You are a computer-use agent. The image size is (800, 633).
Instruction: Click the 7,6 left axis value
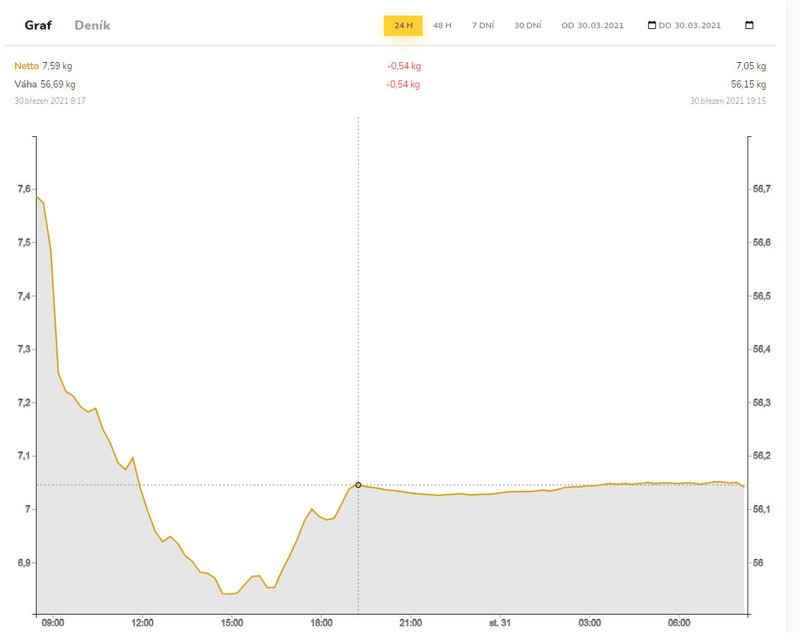coord(24,189)
